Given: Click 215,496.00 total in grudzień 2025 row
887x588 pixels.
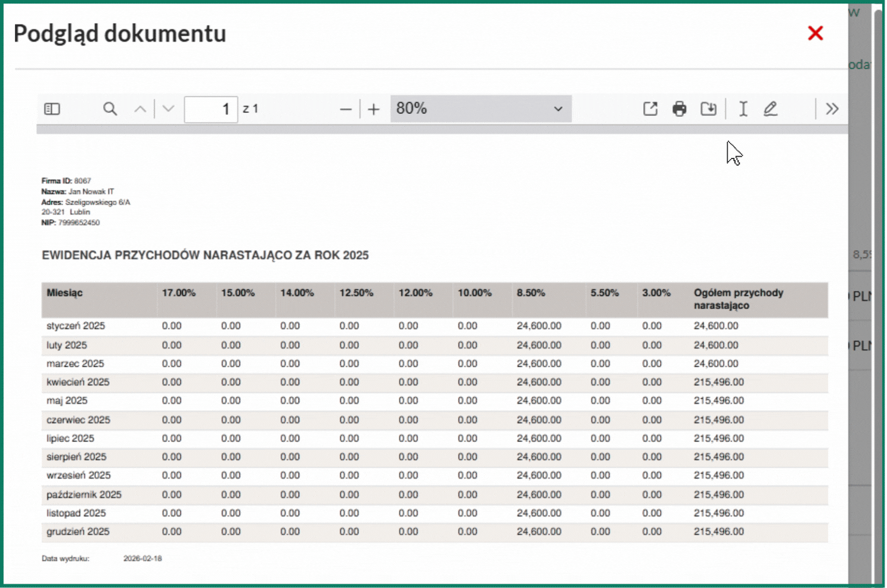Looking at the screenshot, I should point(719,531).
